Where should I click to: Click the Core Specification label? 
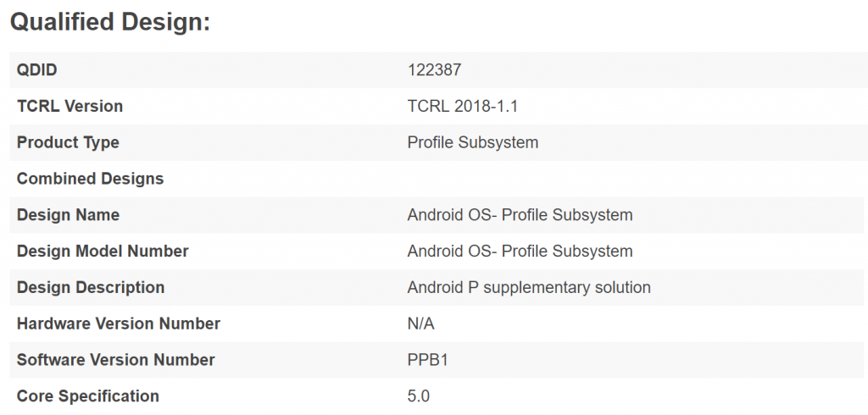tap(88, 396)
